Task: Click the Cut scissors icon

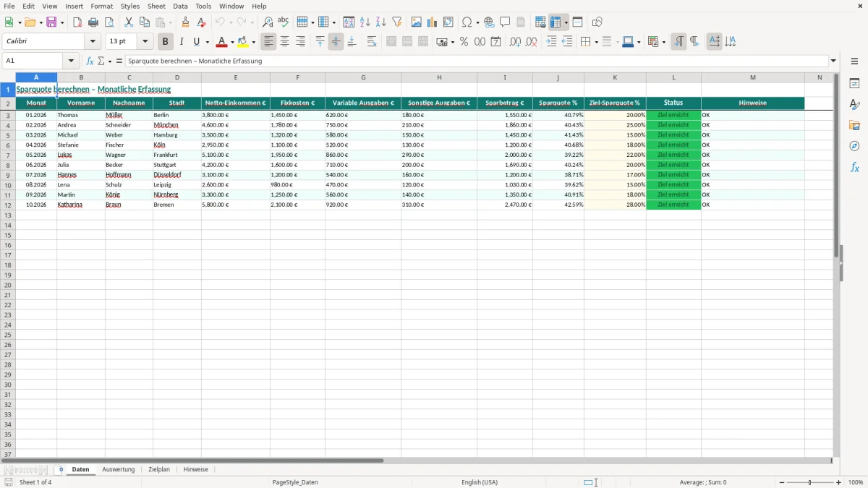Action: [x=129, y=22]
